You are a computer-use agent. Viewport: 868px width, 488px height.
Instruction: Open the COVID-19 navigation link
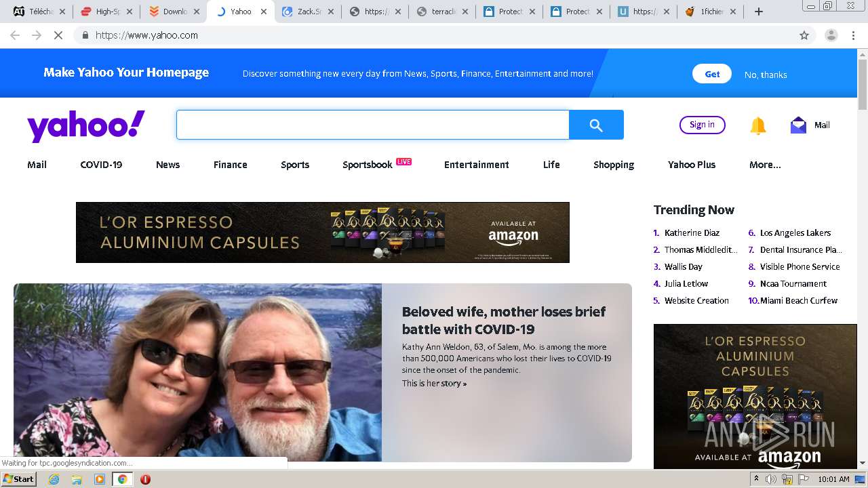101,165
